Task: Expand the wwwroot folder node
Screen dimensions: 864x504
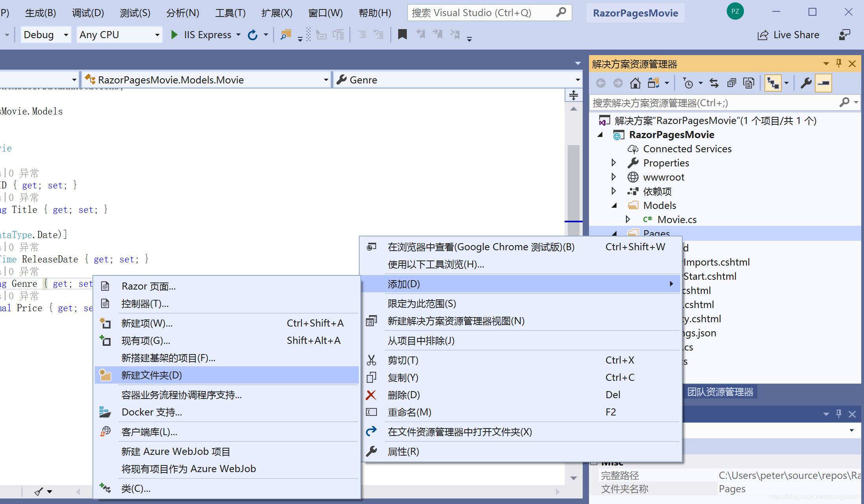Action: click(614, 177)
